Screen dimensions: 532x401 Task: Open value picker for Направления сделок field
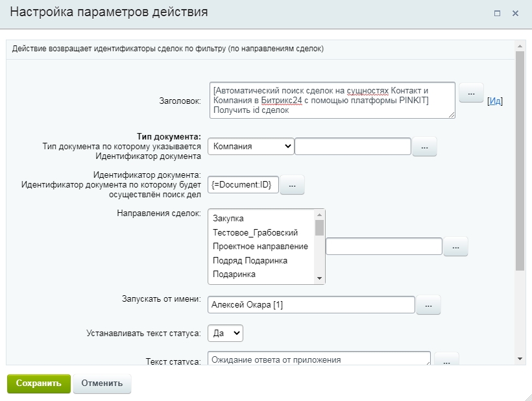(x=455, y=247)
